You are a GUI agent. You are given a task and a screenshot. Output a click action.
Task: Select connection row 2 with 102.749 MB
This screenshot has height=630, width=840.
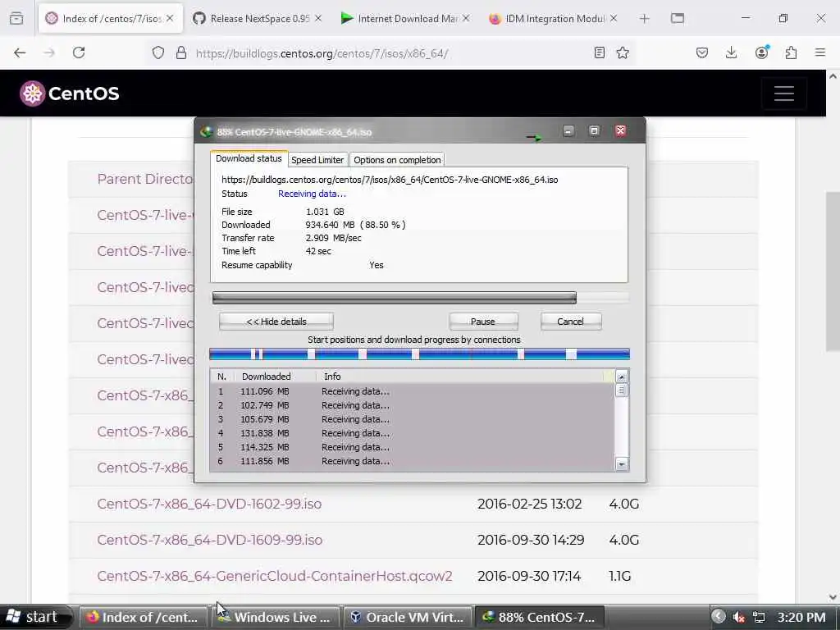tap(412, 405)
